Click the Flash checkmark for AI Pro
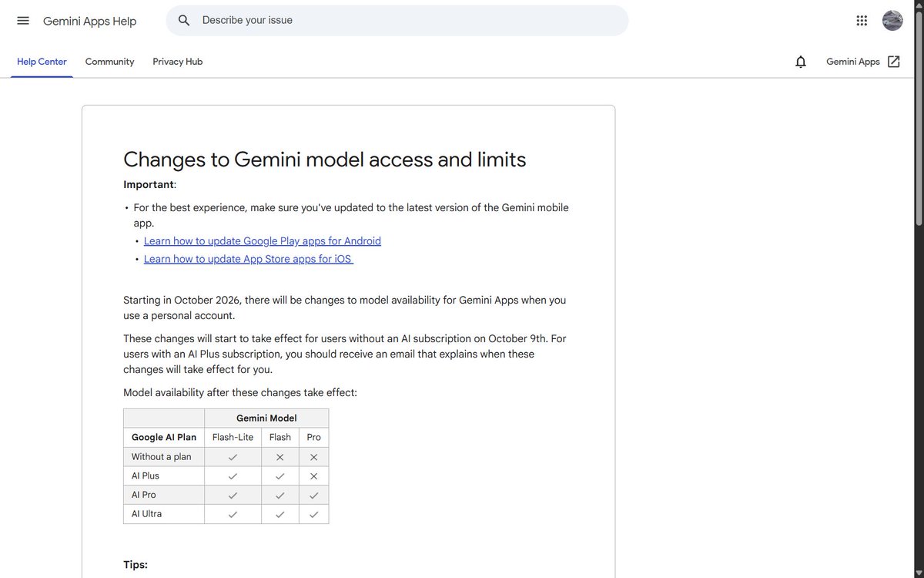This screenshot has height=578, width=924. click(x=280, y=496)
